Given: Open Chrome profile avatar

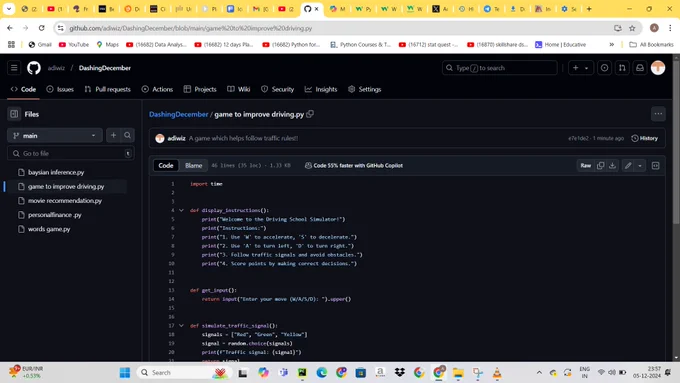Looking at the screenshot, I should coord(654,28).
